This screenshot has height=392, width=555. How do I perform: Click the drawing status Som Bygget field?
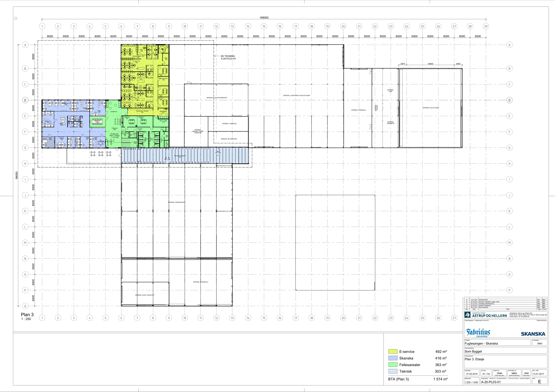tap(506, 350)
